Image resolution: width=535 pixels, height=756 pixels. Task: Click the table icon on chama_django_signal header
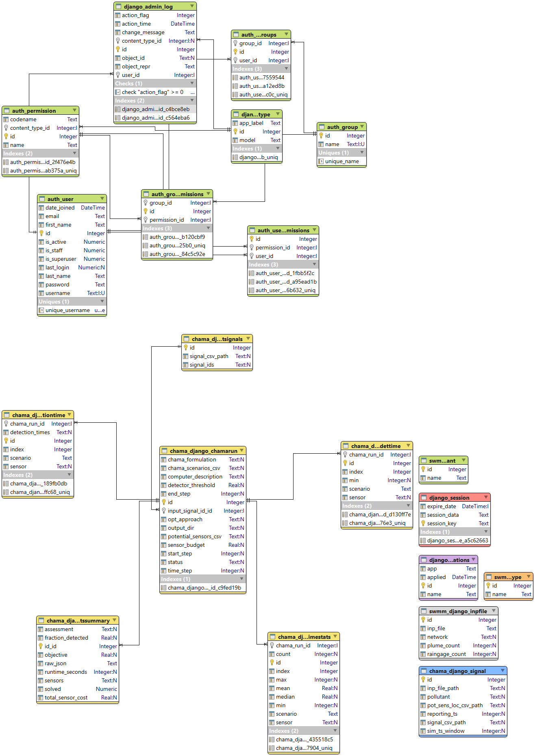pyautogui.click(x=424, y=671)
